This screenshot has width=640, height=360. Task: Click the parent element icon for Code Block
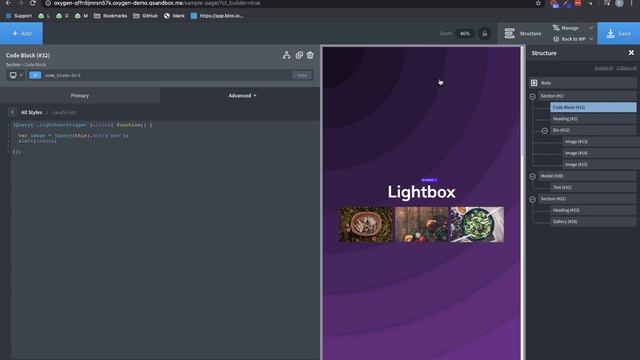(x=287, y=55)
